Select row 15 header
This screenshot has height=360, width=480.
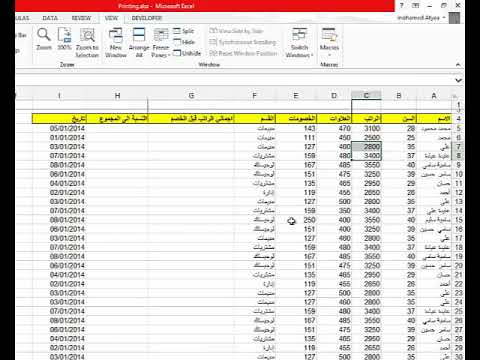(459, 220)
